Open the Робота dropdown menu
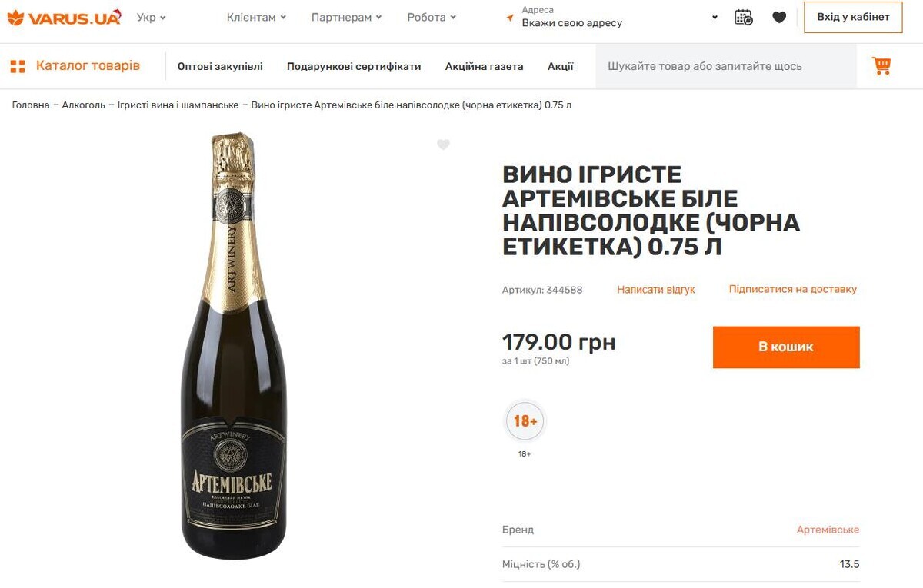 click(432, 17)
